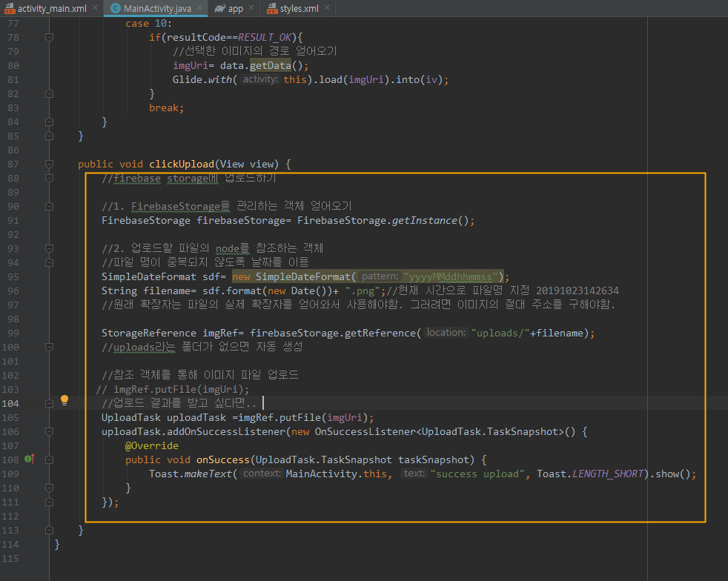Viewport: 728px width, 581px height.
Task: Toggle fold marker at line 113
Action: (x=49, y=530)
